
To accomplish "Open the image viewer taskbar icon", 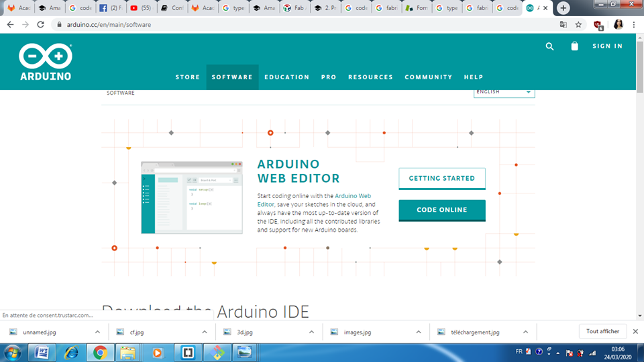I will (244, 353).
